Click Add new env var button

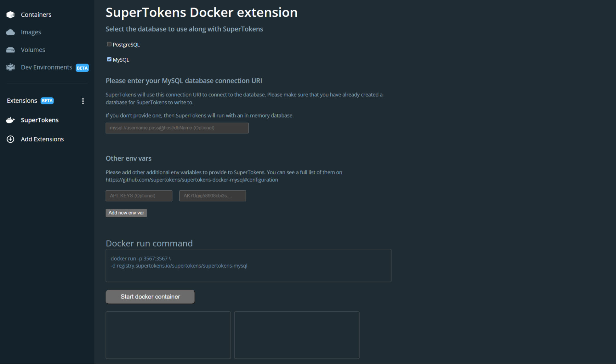pyautogui.click(x=126, y=213)
